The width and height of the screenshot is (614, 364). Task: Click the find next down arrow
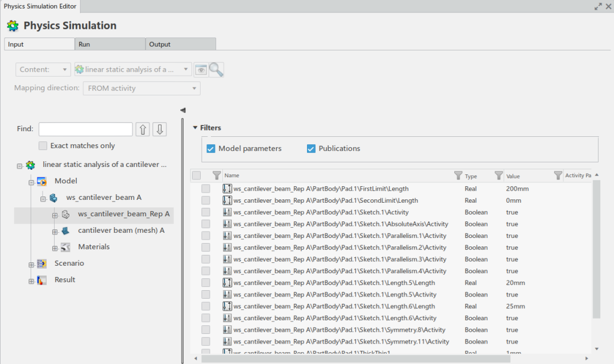coord(160,129)
